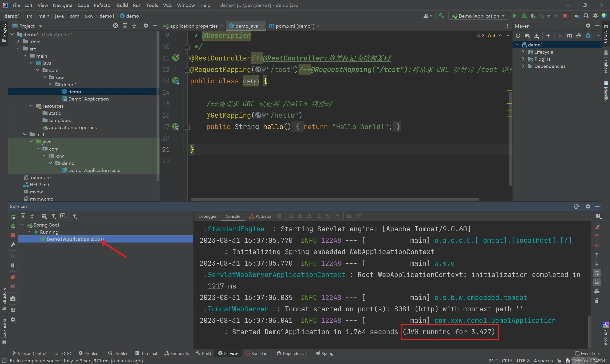Select opened file locate target icon in Project
The image size is (610, 364).
(115, 26)
